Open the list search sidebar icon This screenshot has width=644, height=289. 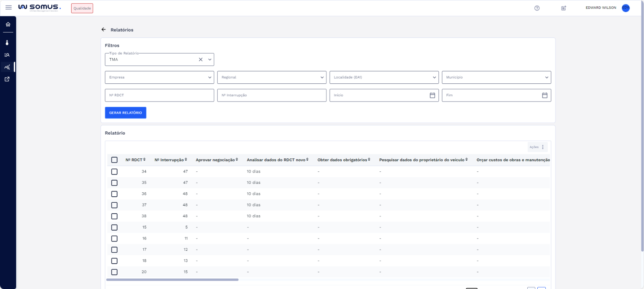7,55
